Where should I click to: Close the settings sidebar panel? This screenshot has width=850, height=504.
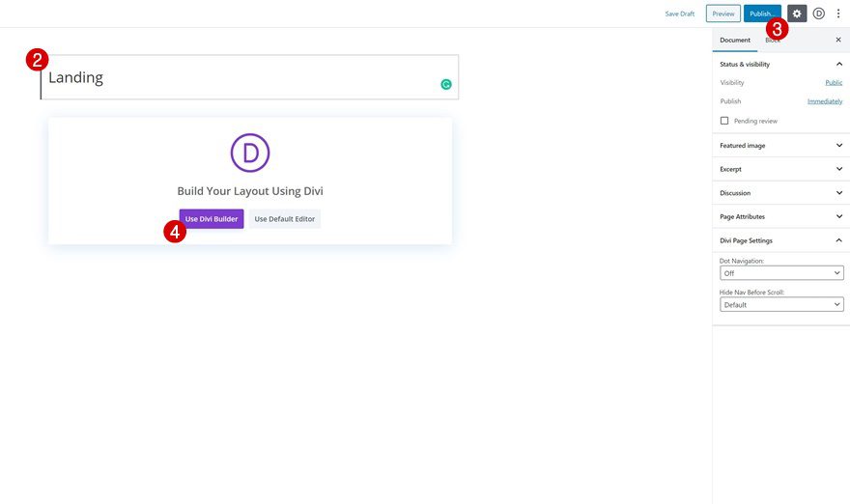[x=838, y=40]
